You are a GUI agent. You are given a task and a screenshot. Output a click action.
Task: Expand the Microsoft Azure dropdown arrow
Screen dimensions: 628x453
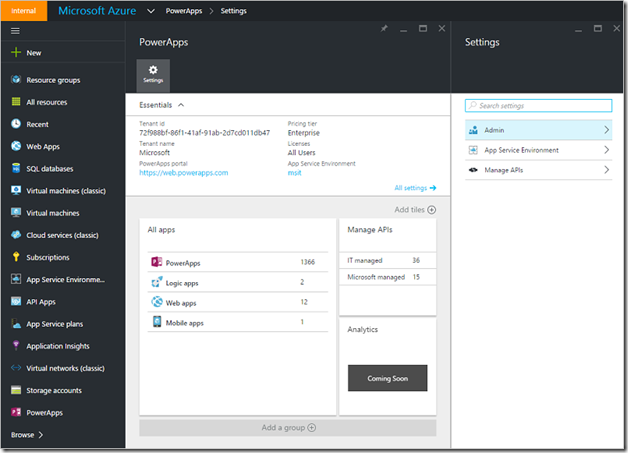[151, 11]
